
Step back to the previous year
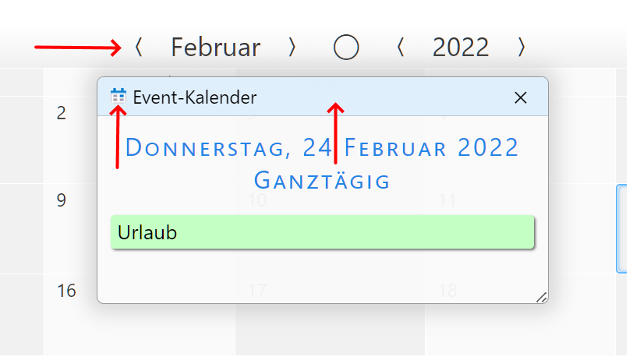pyautogui.click(x=401, y=48)
